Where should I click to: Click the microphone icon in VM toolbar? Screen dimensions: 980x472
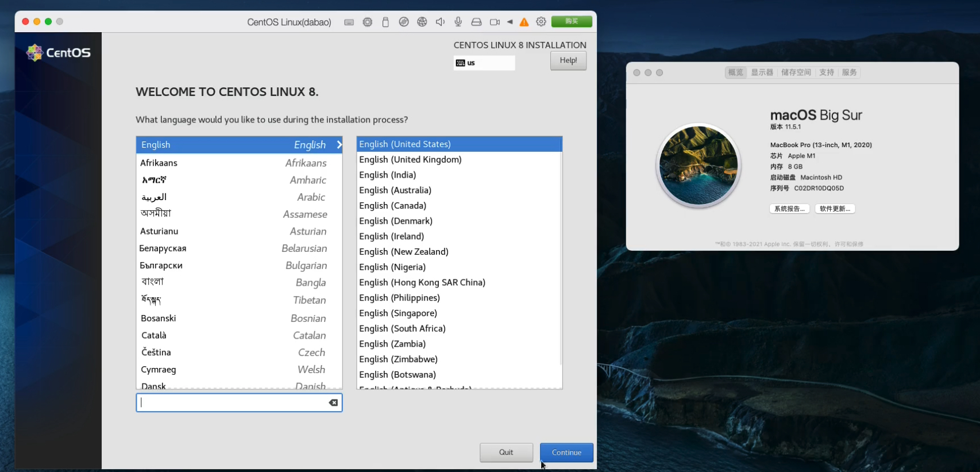tap(458, 22)
